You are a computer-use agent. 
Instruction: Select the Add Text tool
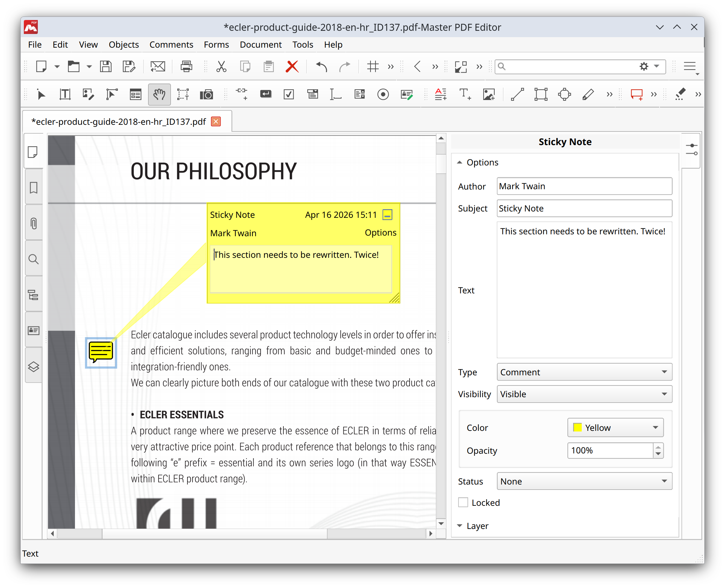(x=465, y=94)
